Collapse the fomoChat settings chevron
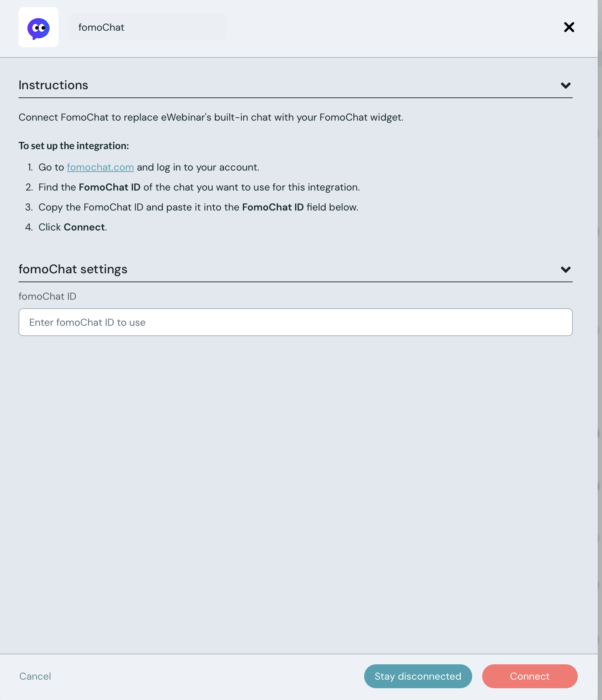 pos(566,270)
